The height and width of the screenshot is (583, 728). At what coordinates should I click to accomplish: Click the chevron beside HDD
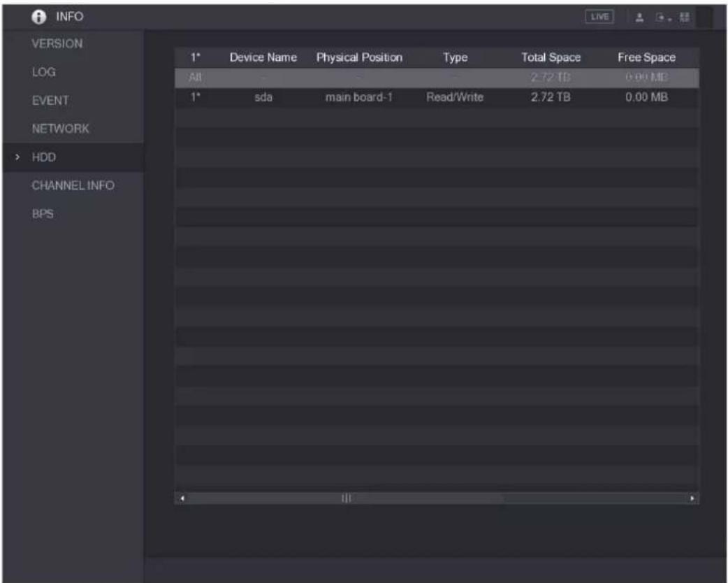pos(17,157)
